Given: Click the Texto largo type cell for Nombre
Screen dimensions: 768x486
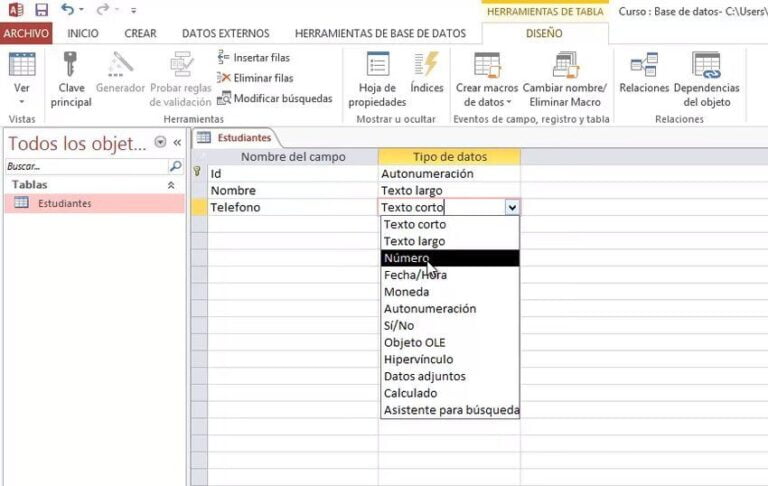Looking at the screenshot, I should 450,190.
